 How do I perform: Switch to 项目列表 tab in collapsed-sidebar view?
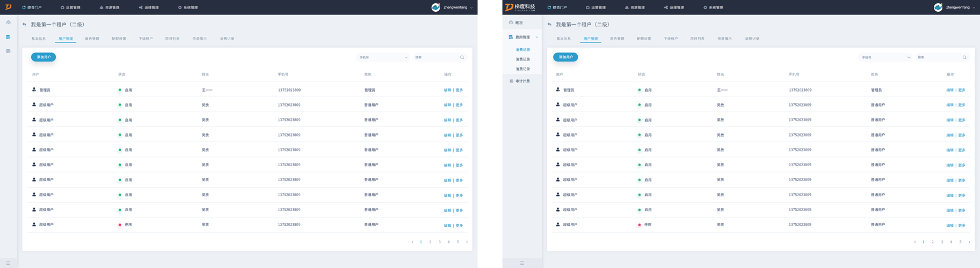click(x=172, y=39)
